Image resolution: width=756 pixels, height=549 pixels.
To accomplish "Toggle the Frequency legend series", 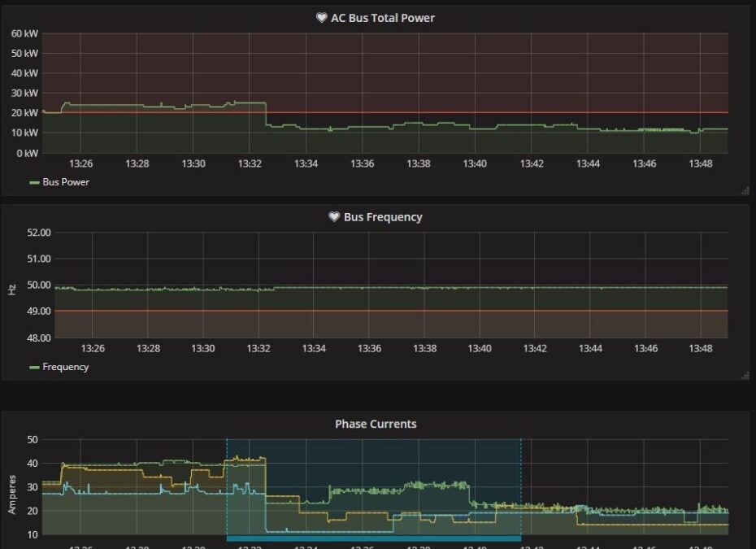I will tap(66, 367).
